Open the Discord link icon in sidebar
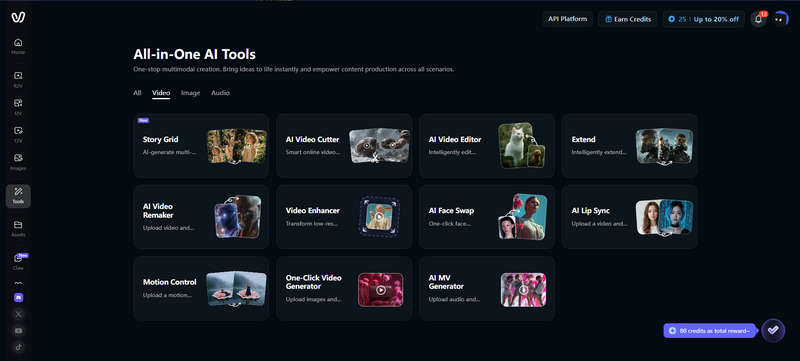 [19, 298]
